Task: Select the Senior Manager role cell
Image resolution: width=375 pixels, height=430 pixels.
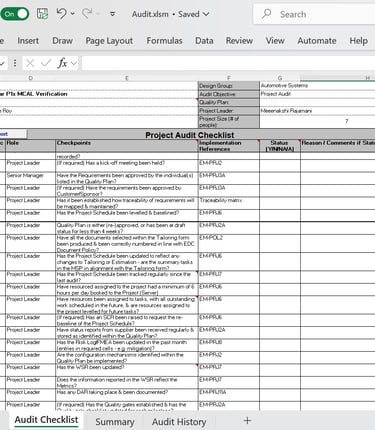Action: [x=30, y=178]
